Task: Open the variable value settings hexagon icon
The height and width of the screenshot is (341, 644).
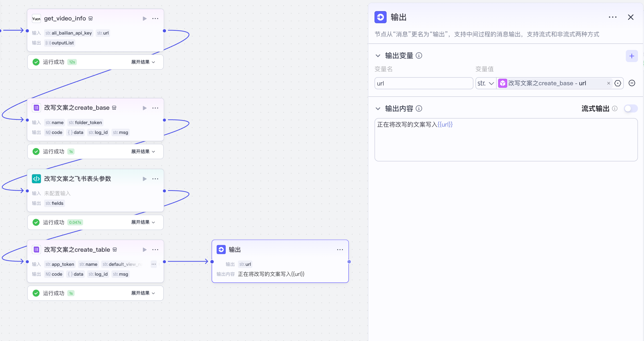Action: (618, 83)
